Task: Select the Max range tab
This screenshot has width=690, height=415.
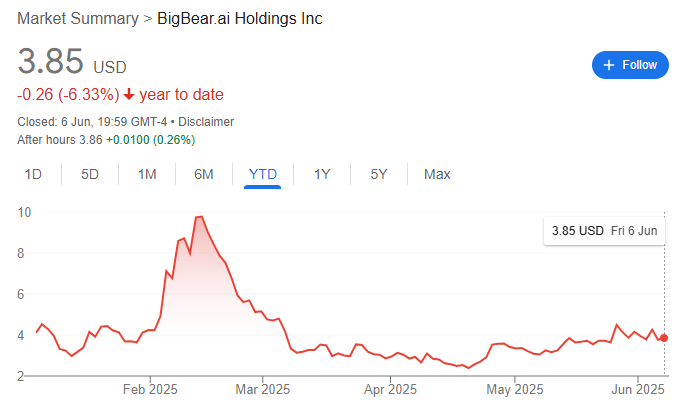Action: [x=437, y=174]
